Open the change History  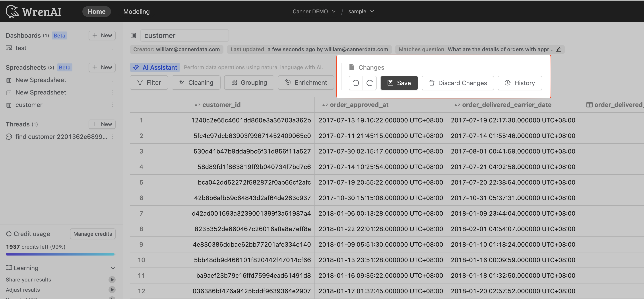(x=520, y=83)
